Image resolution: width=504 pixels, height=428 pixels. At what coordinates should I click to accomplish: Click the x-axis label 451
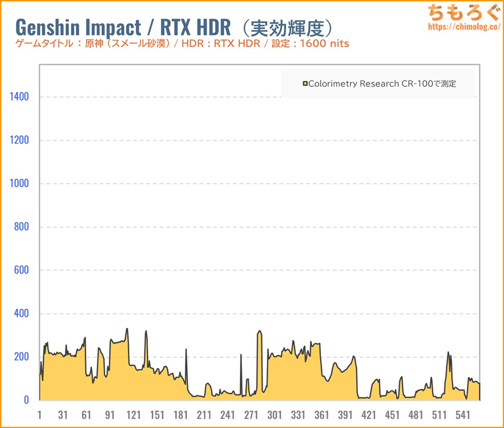pos(392,415)
